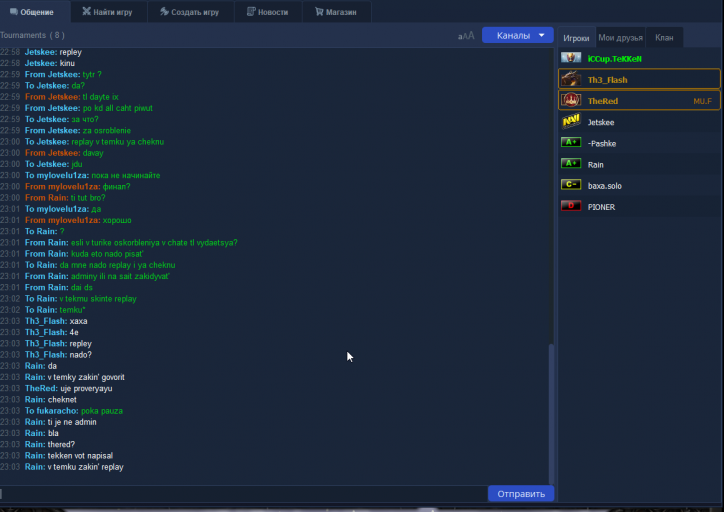This screenshot has height=512, width=724.
Task: Select player -Pashke in the players list
Action: [639, 143]
